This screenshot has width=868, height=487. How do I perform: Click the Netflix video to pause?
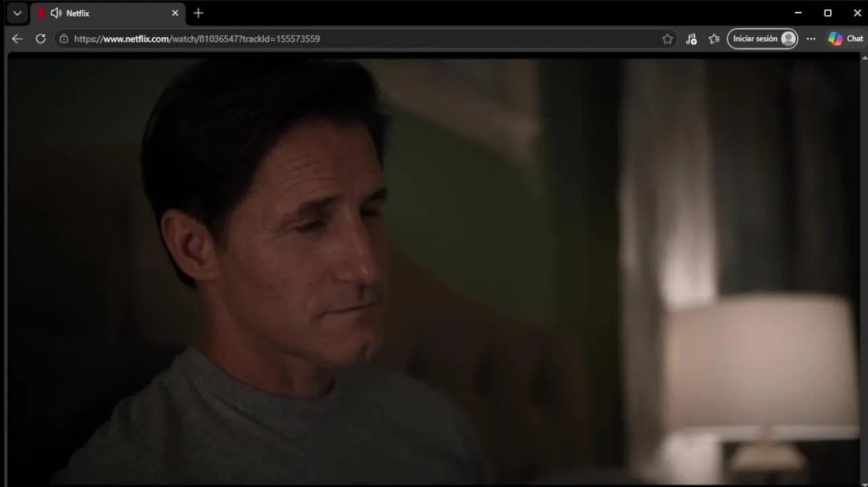tap(434, 271)
